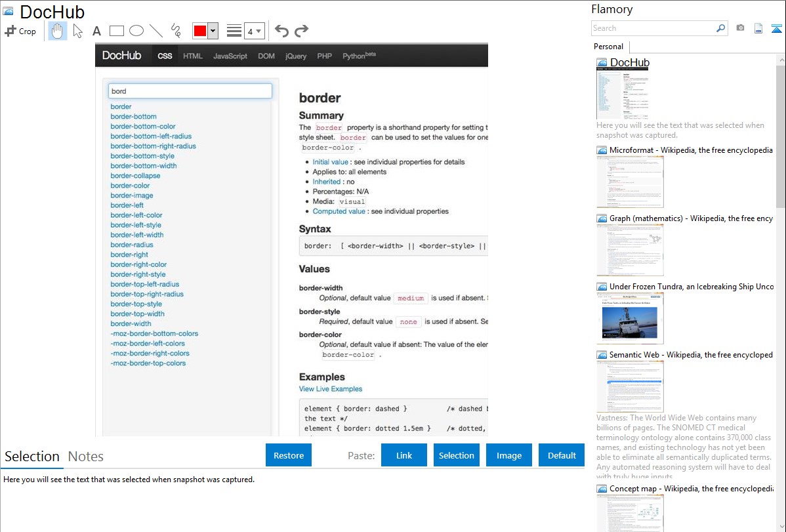Screen dimensions: 786x532
Task: Click the Microformat - Wikipedia snapshot title
Action: pos(691,150)
